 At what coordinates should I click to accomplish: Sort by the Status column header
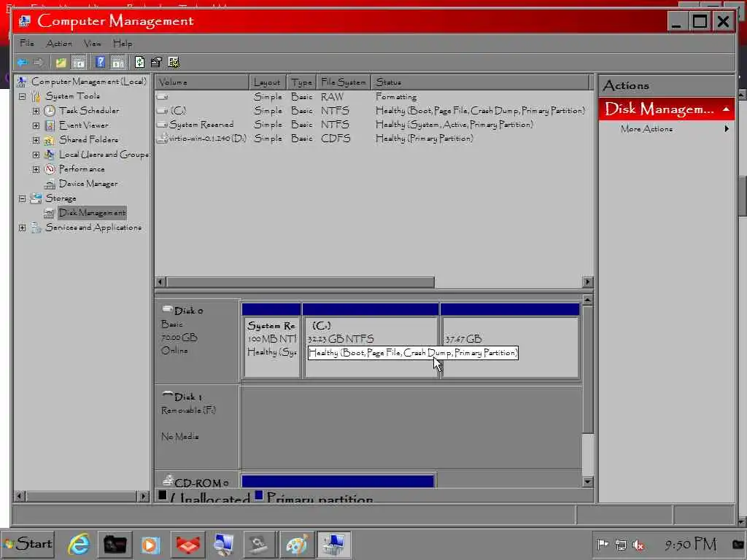pos(480,82)
